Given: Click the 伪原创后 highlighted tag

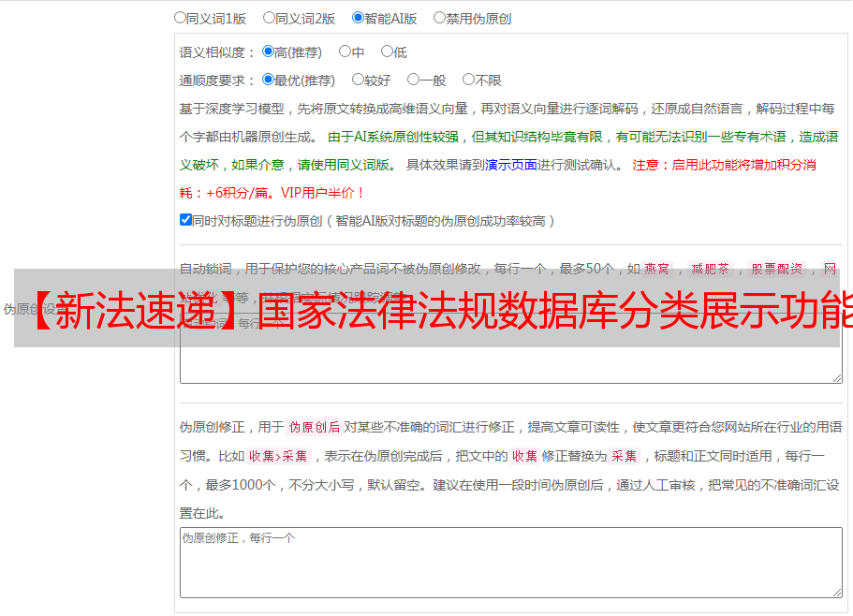Looking at the screenshot, I should point(315,427).
